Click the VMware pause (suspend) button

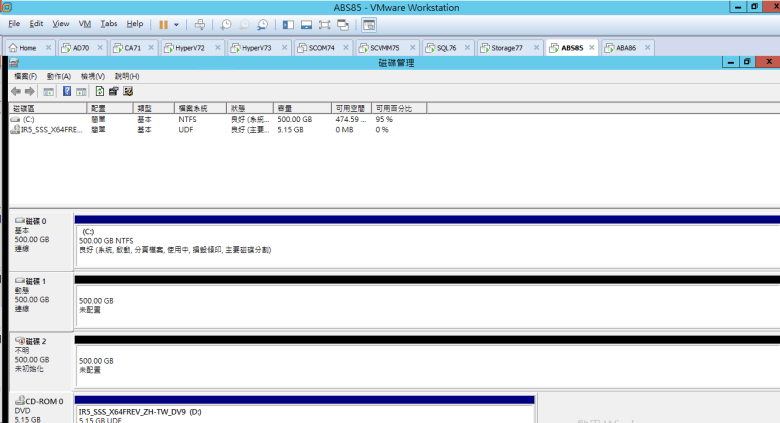pyautogui.click(x=163, y=24)
